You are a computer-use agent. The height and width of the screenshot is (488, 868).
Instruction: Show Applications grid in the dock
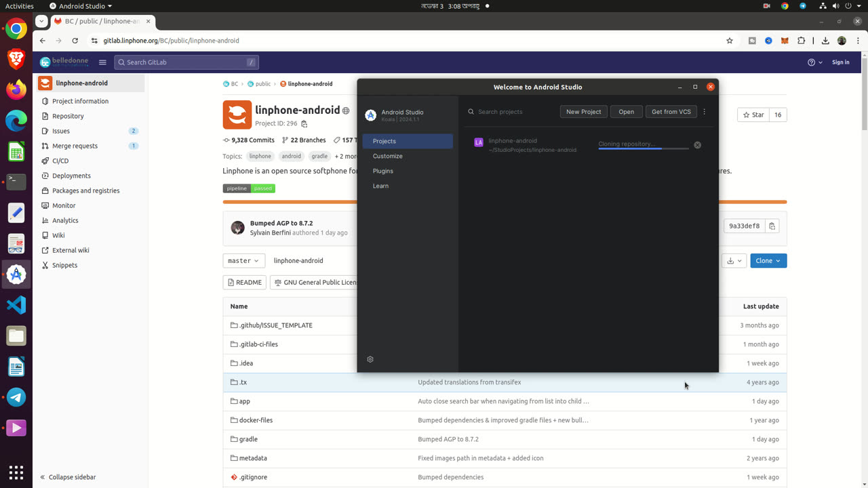(x=16, y=472)
